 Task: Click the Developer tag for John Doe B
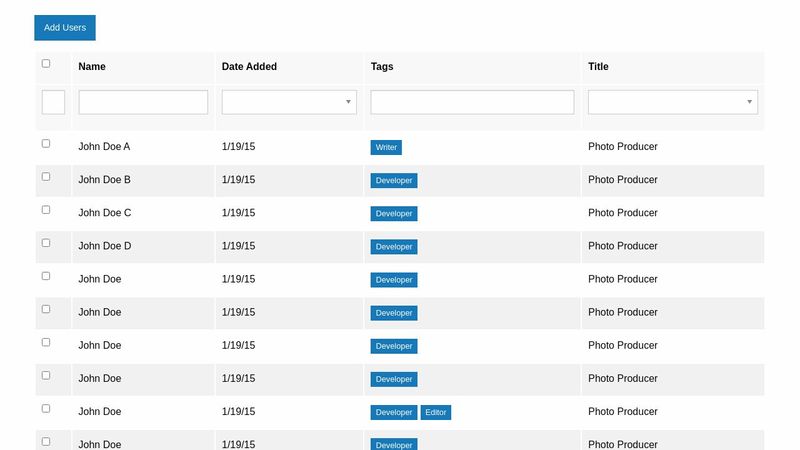[x=394, y=181]
